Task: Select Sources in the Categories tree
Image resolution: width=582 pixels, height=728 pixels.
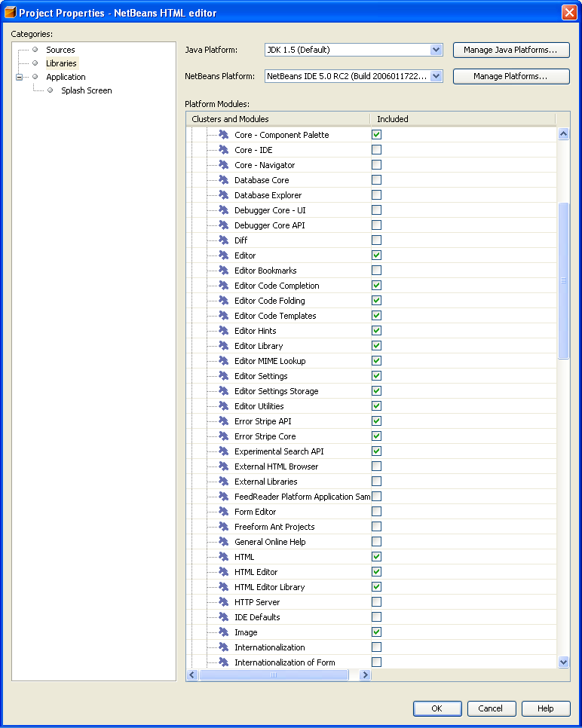Action: tap(60, 50)
